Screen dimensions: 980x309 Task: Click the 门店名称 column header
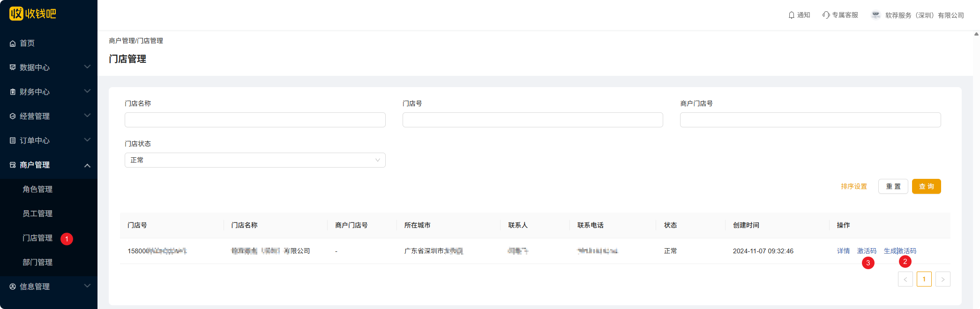[x=244, y=225]
